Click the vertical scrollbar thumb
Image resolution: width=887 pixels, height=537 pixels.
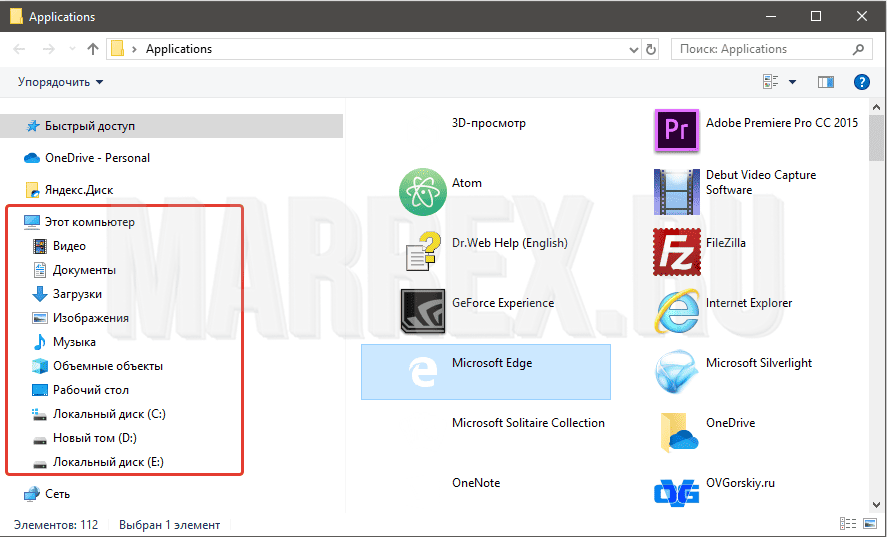pyautogui.click(x=876, y=138)
